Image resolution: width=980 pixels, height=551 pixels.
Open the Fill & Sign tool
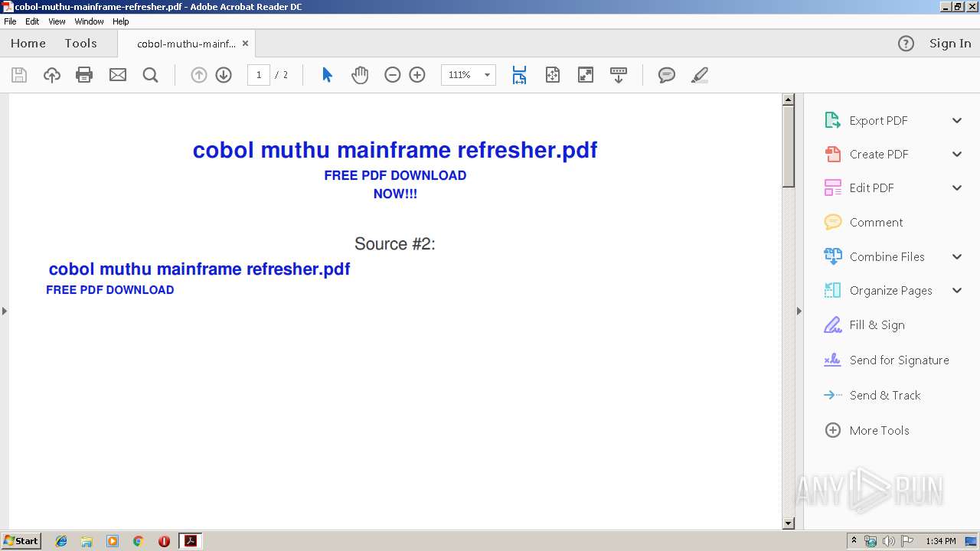[877, 324]
